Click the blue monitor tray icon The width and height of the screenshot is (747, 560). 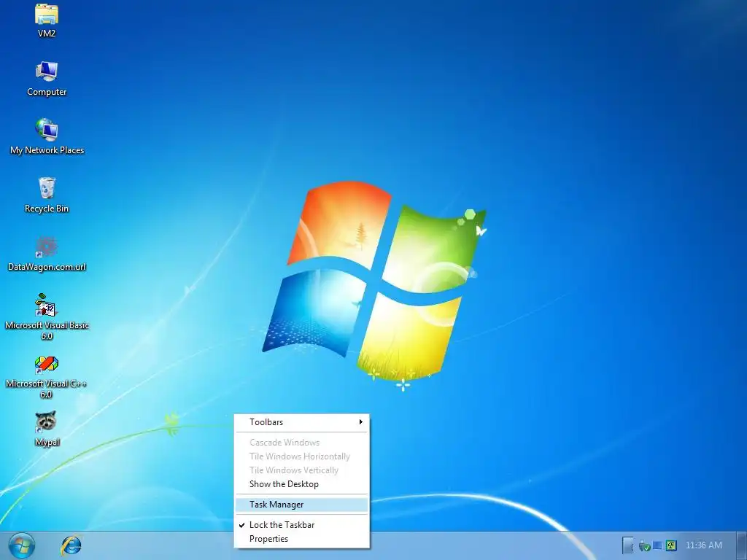(658, 545)
